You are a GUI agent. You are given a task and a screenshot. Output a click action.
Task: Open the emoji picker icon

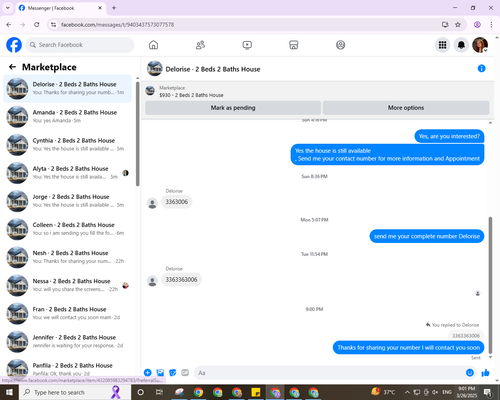point(470,373)
